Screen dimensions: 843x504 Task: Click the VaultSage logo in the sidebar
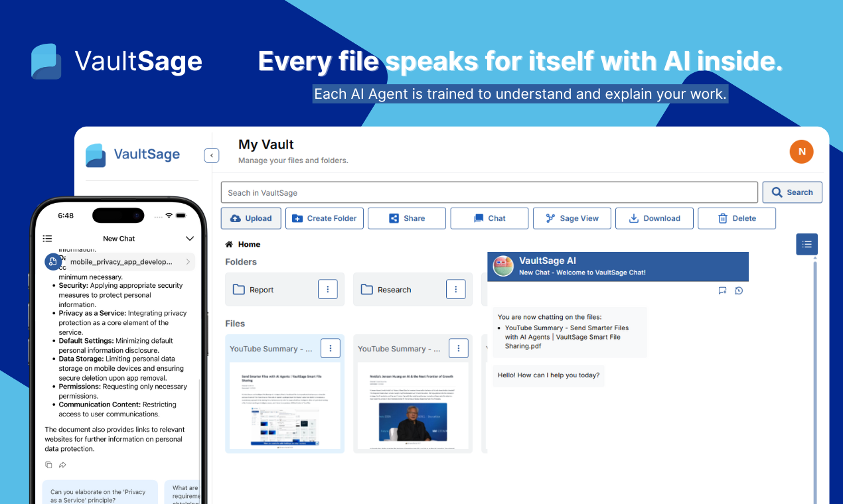click(133, 155)
